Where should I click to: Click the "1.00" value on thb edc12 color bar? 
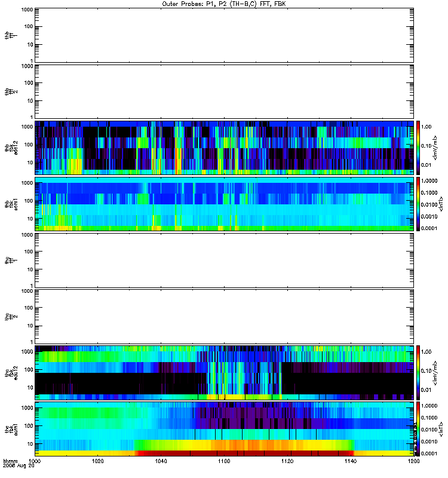(426, 127)
